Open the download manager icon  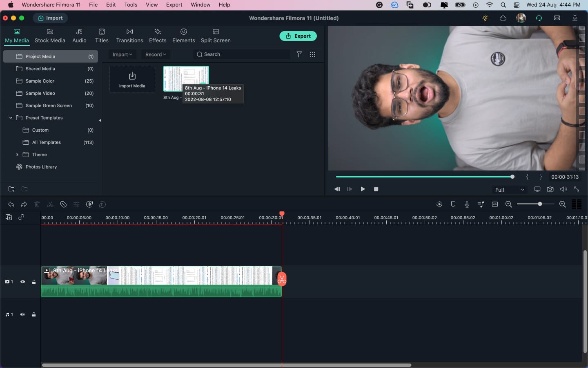pos(575,18)
